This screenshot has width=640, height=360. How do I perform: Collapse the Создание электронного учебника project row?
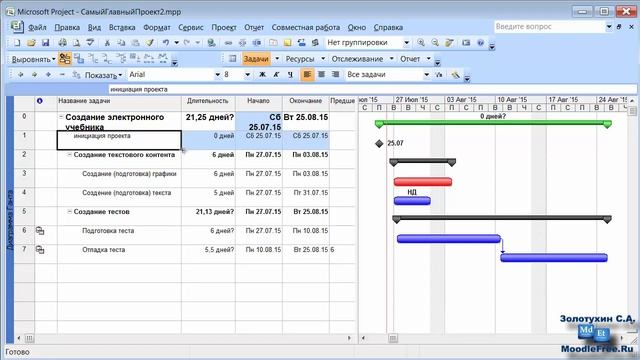61,117
